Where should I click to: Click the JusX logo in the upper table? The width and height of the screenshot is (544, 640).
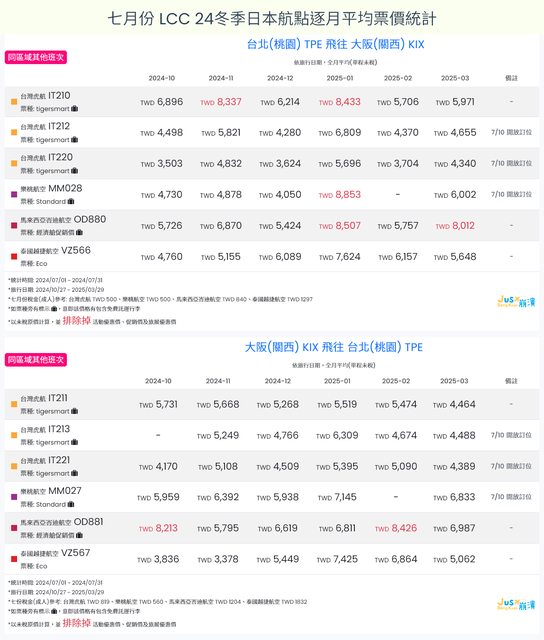[516, 302]
